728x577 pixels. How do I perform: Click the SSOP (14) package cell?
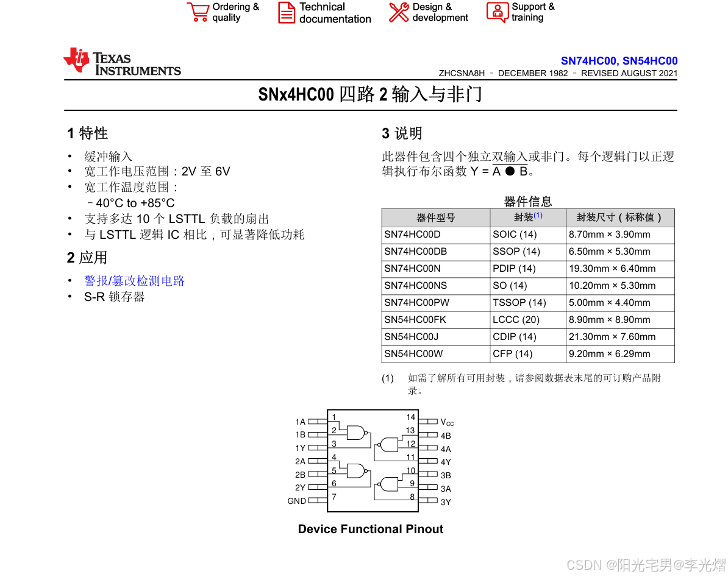click(528, 252)
